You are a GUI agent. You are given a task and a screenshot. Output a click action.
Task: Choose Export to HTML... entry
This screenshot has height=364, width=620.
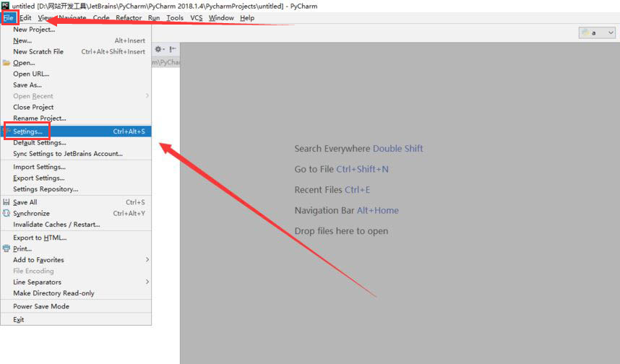[76, 238]
